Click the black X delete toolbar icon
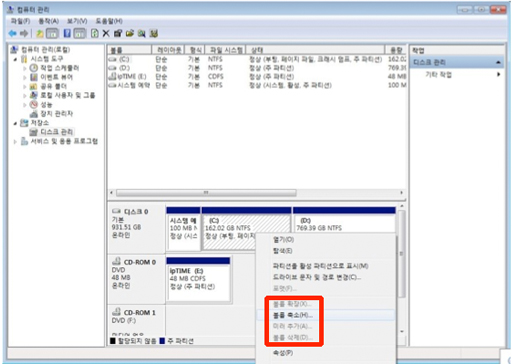This screenshot has width=514, height=364. tap(106, 33)
